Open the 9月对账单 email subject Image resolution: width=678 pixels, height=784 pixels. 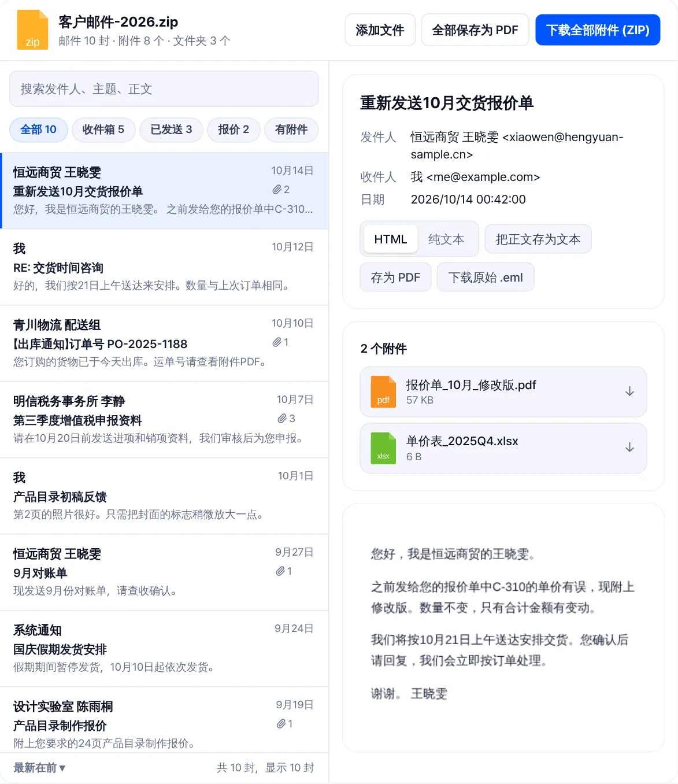[x=40, y=573]
